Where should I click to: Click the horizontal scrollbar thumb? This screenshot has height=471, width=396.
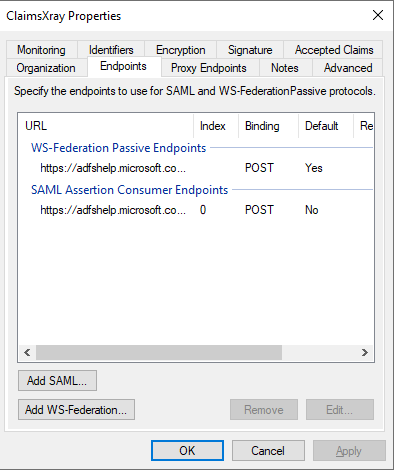pos(159,352)
